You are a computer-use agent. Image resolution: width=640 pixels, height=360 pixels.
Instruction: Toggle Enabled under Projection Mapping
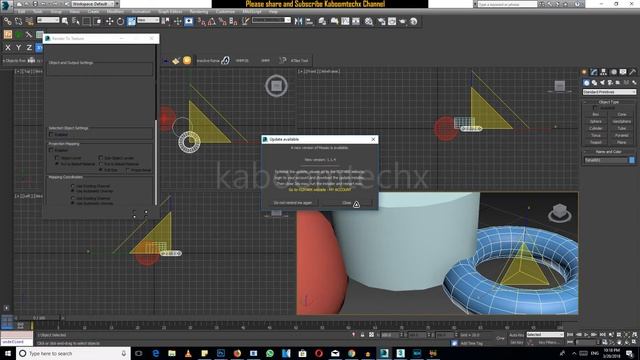click(51, 150)
